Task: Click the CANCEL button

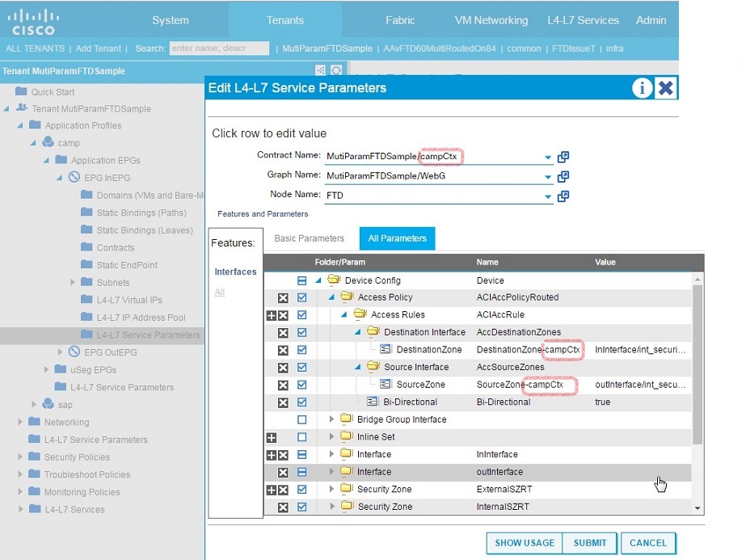Action: (x=648, y=543)
